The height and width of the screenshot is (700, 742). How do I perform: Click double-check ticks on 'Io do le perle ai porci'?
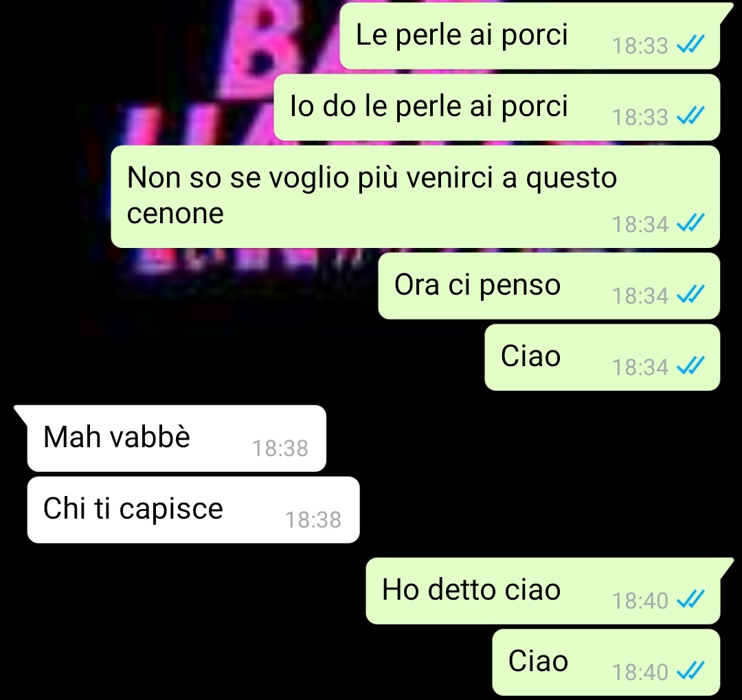pos(690,115)
